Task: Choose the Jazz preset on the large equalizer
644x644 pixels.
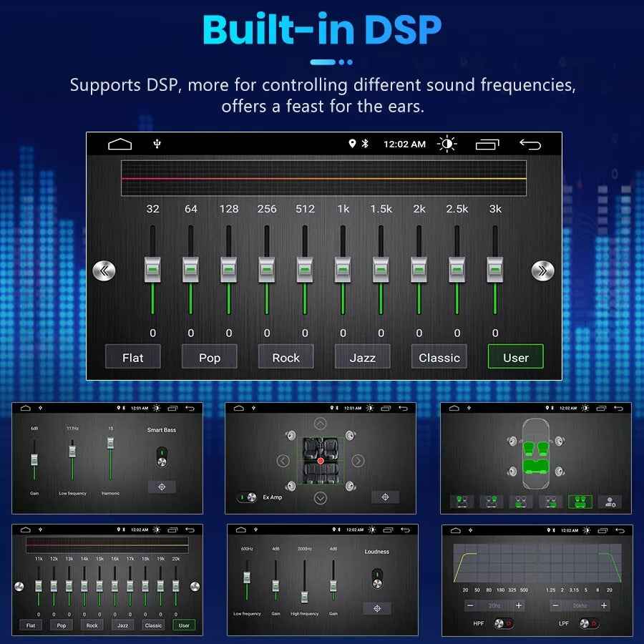Action: [x=362, y=357]
